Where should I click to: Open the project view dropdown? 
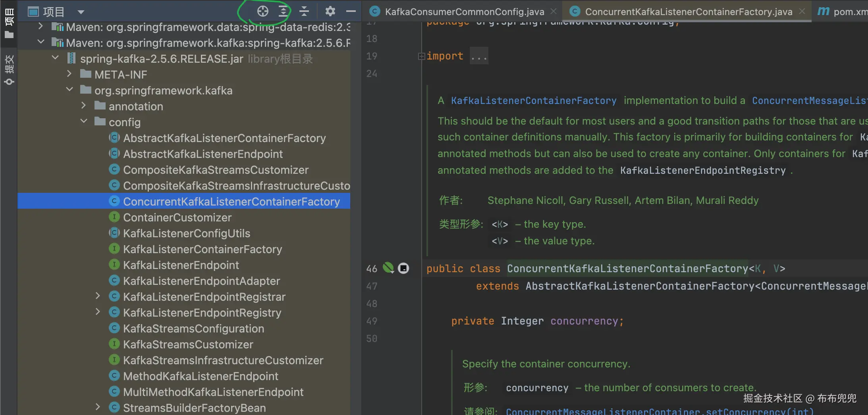point(81,12)
